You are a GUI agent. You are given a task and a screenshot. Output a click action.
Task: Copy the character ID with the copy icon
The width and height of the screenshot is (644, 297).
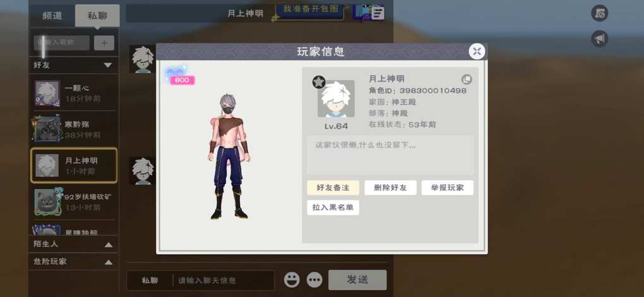466,79
